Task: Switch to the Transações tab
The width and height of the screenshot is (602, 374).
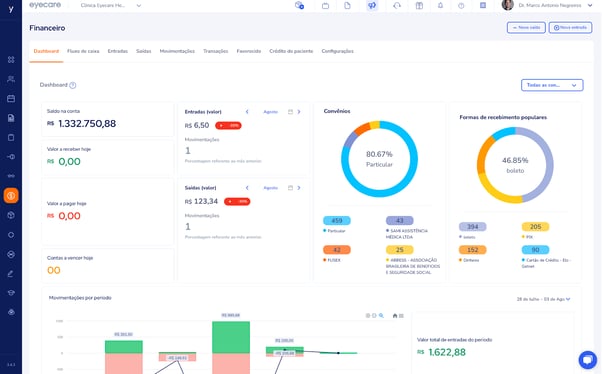Action: point(215,51)
